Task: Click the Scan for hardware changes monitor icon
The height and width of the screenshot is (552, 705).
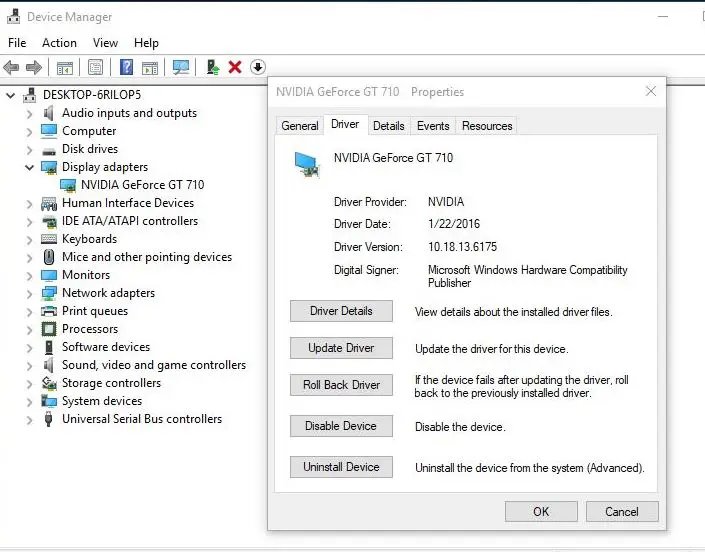Action: tap(181, 67)
